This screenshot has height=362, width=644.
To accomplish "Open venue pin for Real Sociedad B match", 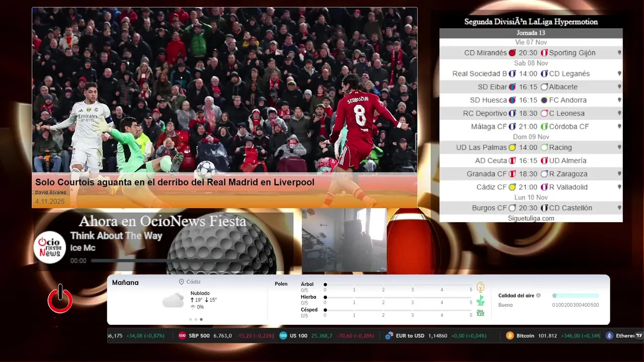I will pos(619,73).
